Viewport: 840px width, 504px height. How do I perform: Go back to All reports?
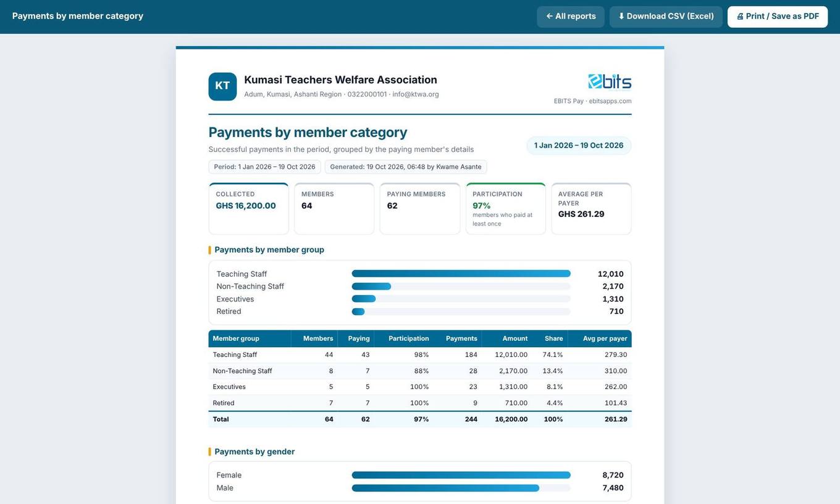coord(571,17)
